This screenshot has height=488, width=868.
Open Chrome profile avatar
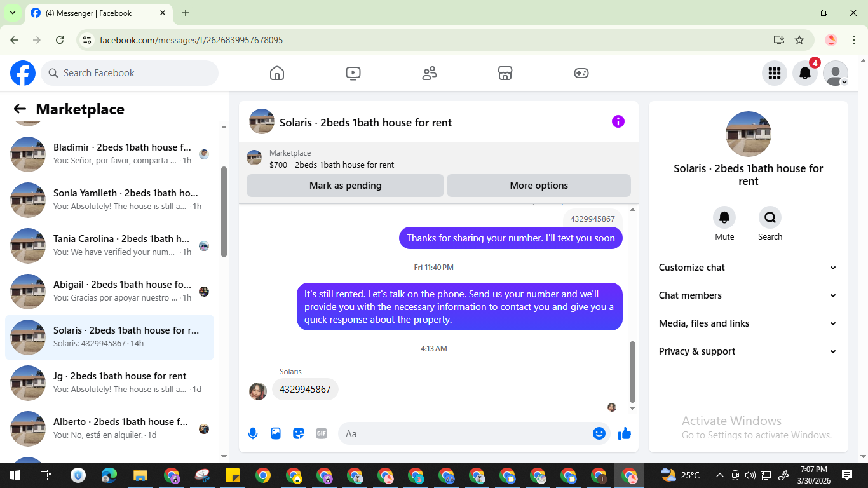coord(831,40)
